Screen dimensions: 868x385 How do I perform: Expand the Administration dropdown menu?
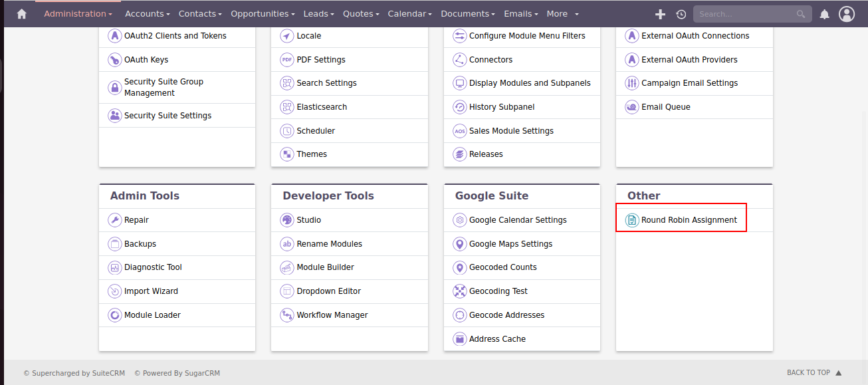pyautogui.click(x=78, y=14)
